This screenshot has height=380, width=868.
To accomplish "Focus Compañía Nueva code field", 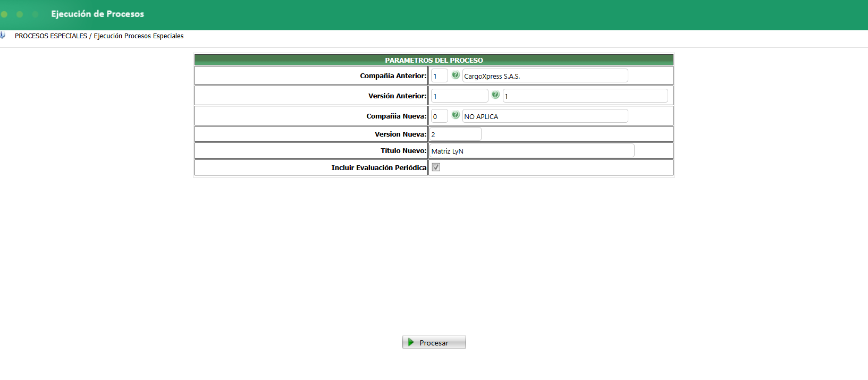I will (440, 116).
